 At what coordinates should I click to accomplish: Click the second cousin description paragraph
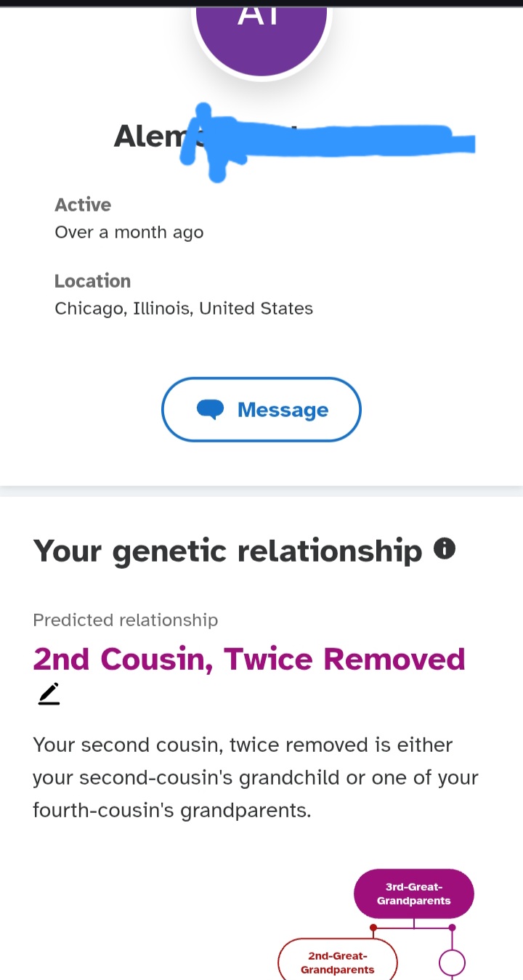coord(255,777)
